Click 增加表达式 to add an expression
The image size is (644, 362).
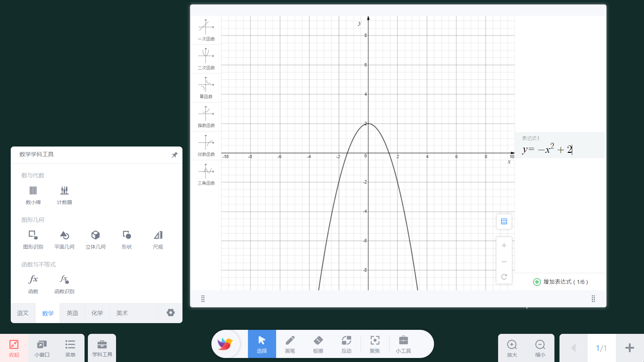(560, 282)
